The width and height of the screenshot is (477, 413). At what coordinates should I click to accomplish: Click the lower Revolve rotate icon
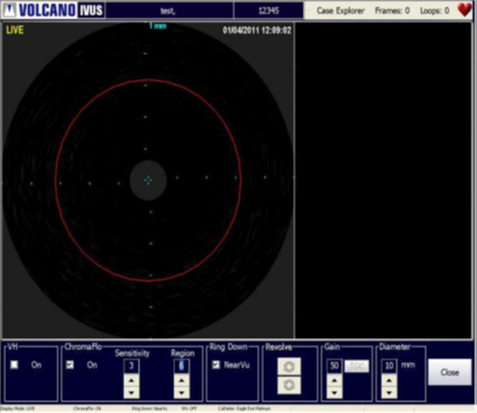point(289,385)
